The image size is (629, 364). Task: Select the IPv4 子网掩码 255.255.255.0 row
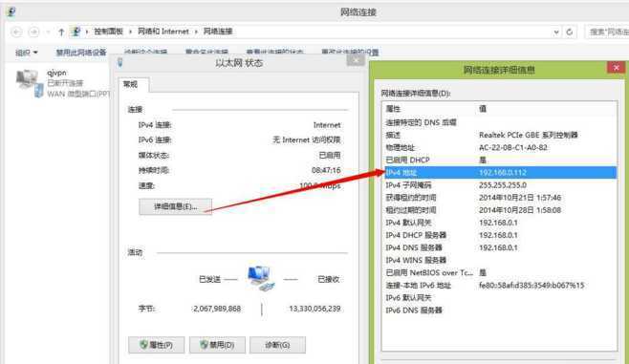point(500,185)
